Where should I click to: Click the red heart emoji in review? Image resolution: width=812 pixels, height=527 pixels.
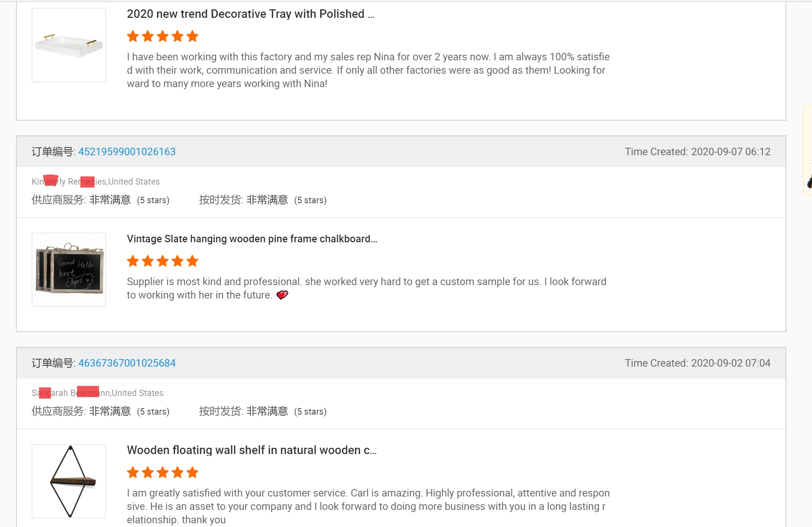click(x=282, y=295)
